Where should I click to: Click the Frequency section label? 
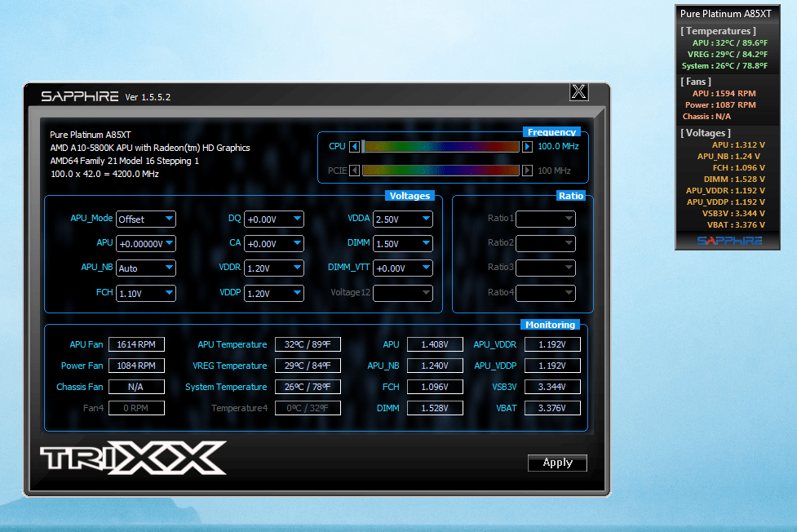[x=551, y=132]
